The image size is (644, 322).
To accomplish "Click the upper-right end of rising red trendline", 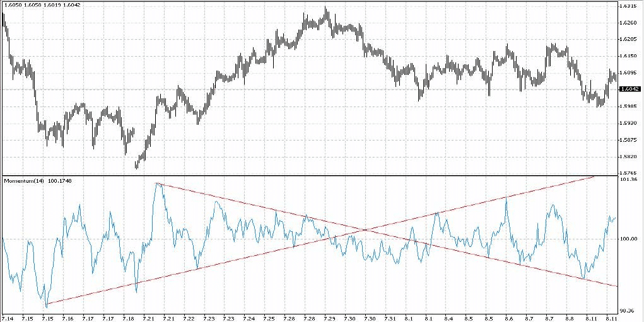I will (595, 177).
